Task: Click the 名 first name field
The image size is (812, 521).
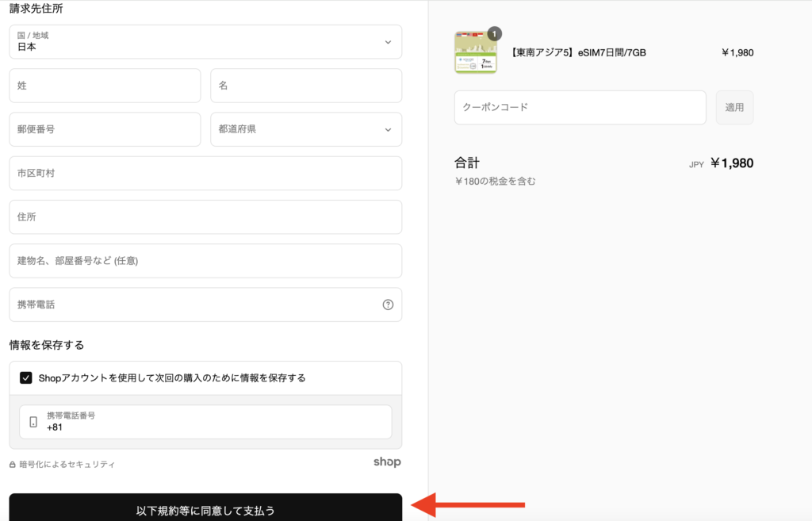Action: tap(306, 86)
